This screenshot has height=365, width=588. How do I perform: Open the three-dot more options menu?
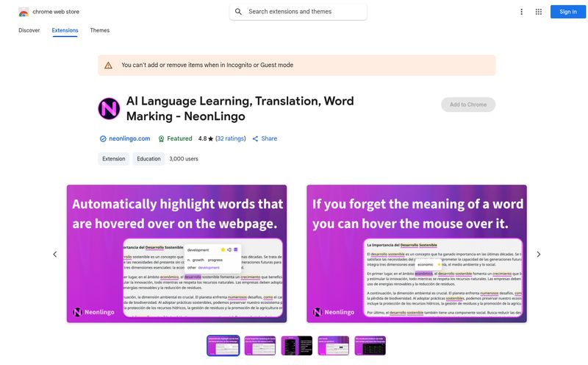[521, 12]
